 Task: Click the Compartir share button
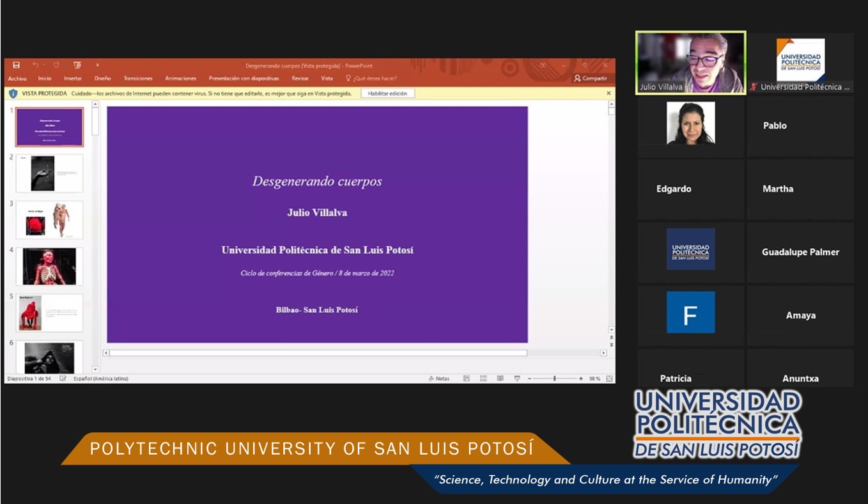[x=591, y=79]
